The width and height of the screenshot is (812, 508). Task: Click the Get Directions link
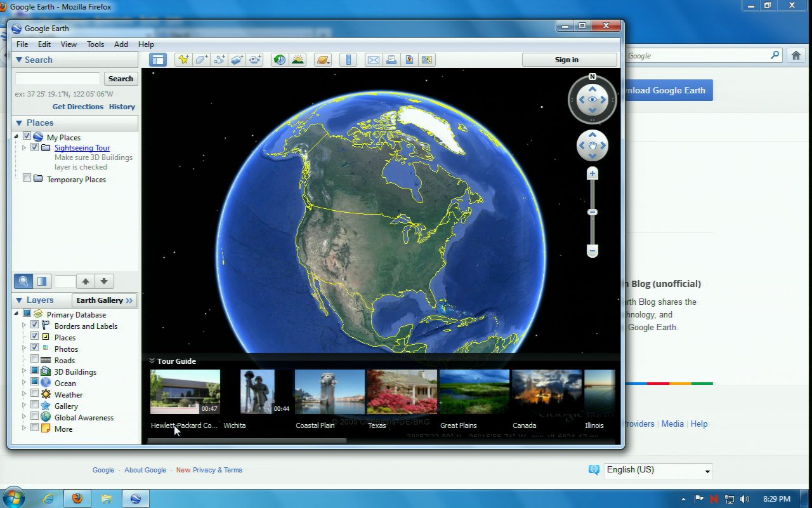click(x=77, y=107)
